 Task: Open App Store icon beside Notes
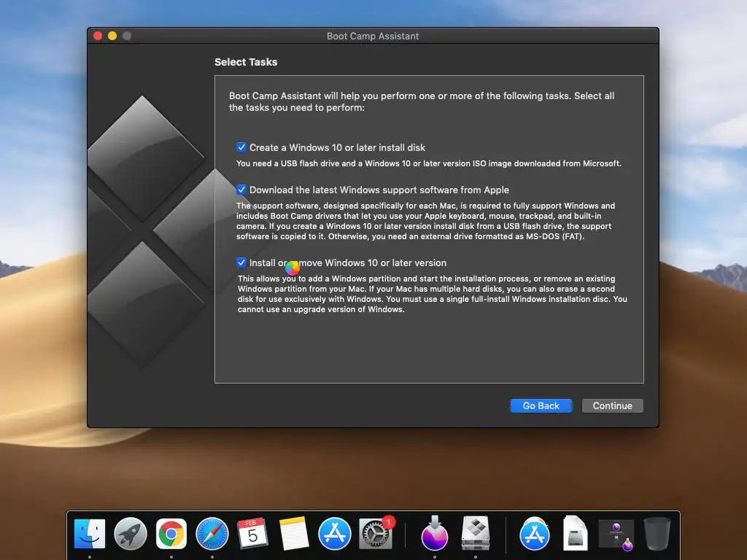pyautogui.click(x=334, y=534)
